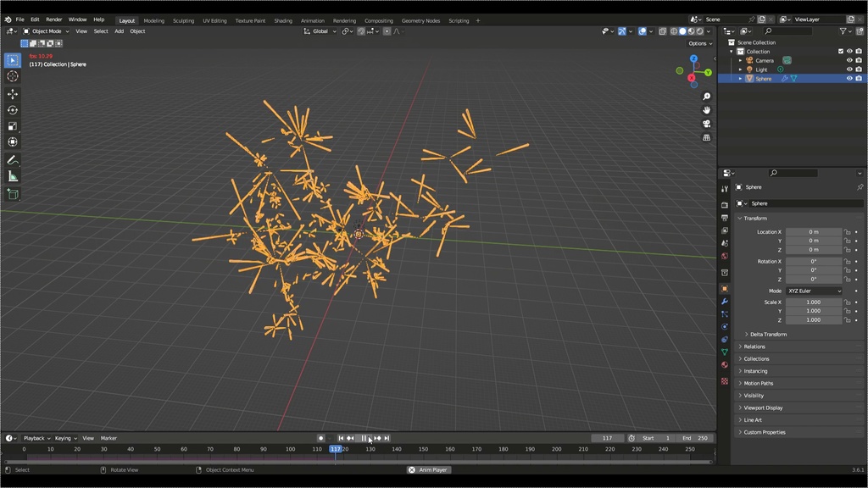Click the End frame 250 field

695,438
